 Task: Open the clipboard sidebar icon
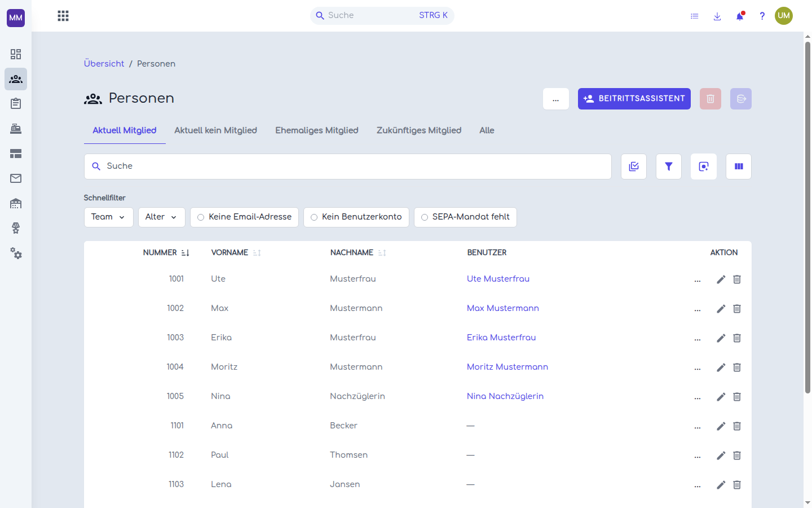[x=16, y=104]
